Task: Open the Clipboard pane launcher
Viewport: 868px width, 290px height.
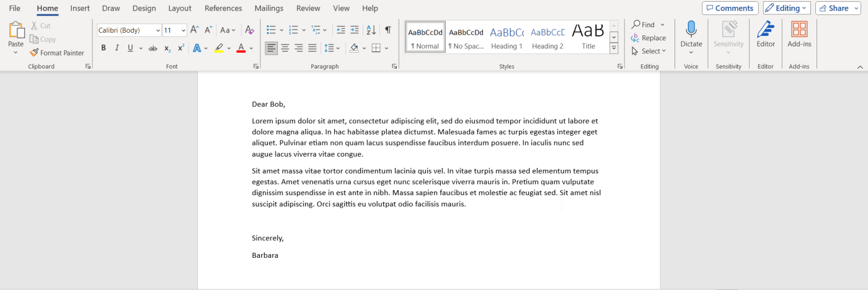Action: point(88,66)
